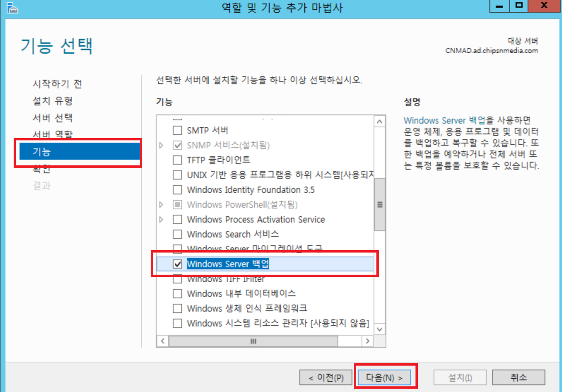The height and width of the screenshot is (392, 562).
Task: Tick Windows Identity Foundation 3.5 checkbox
Action: pos(178,189)
